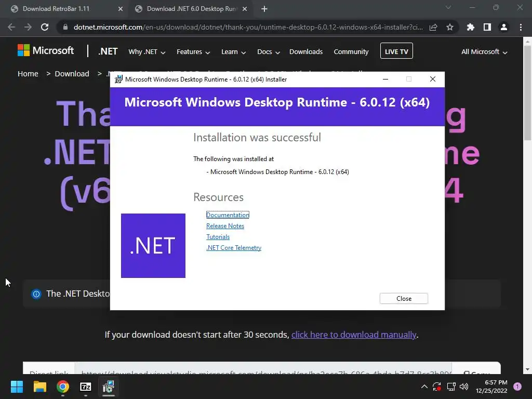Reload the current page
532x399 pixels.
[45, 27]
